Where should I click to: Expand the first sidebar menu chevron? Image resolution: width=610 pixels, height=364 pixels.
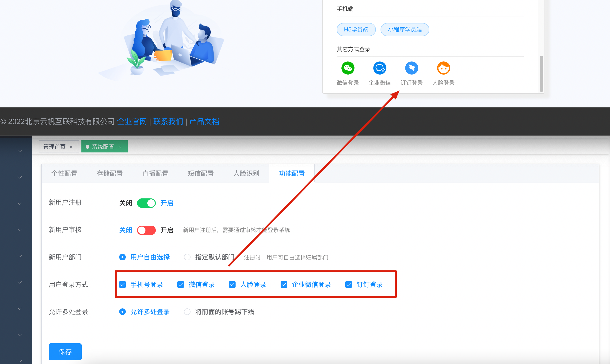[20, 151]
